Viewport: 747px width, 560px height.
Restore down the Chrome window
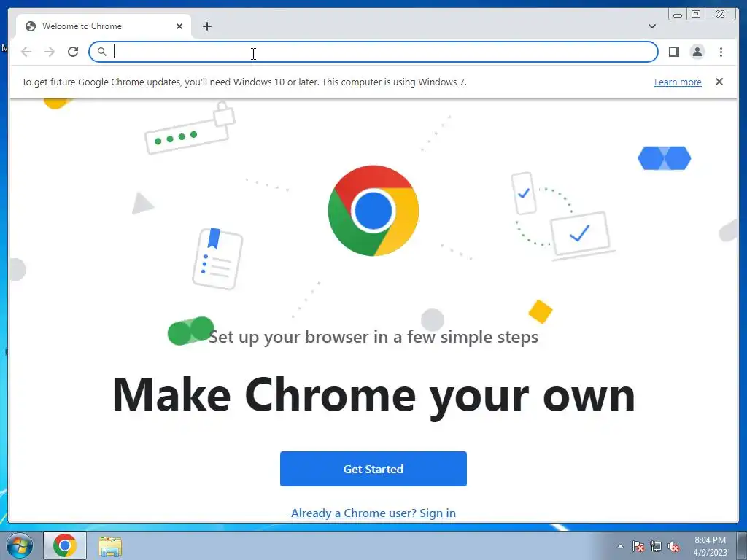pyautogui.click(x=695, y=14)
